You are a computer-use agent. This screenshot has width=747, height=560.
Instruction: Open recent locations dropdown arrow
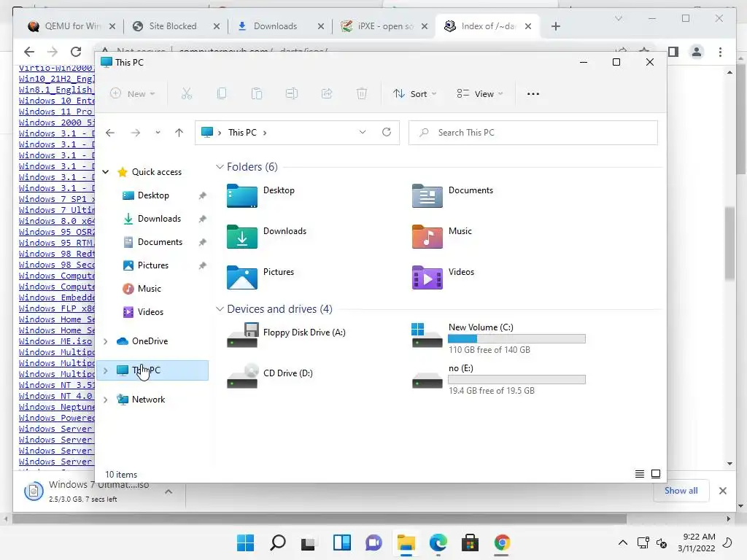[x=158, y=133]
